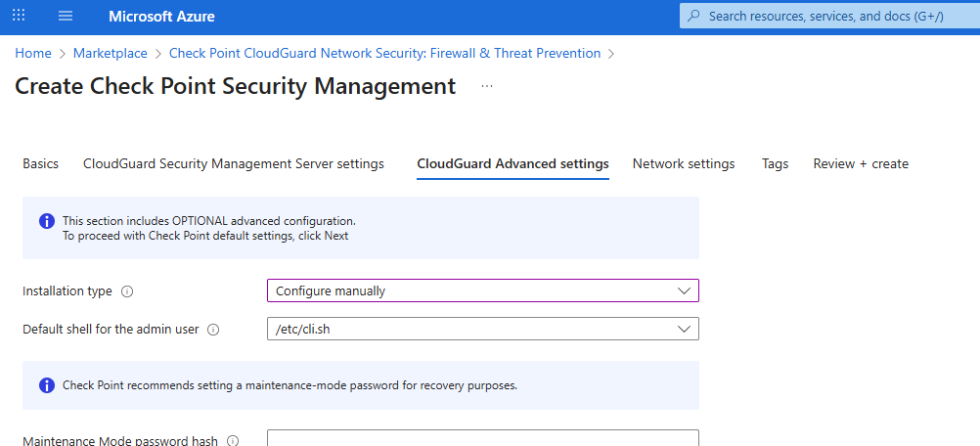The image size is (980, 446).
Task: Show info tooltip for Default shell for admin user
Action: pos(213,330)
